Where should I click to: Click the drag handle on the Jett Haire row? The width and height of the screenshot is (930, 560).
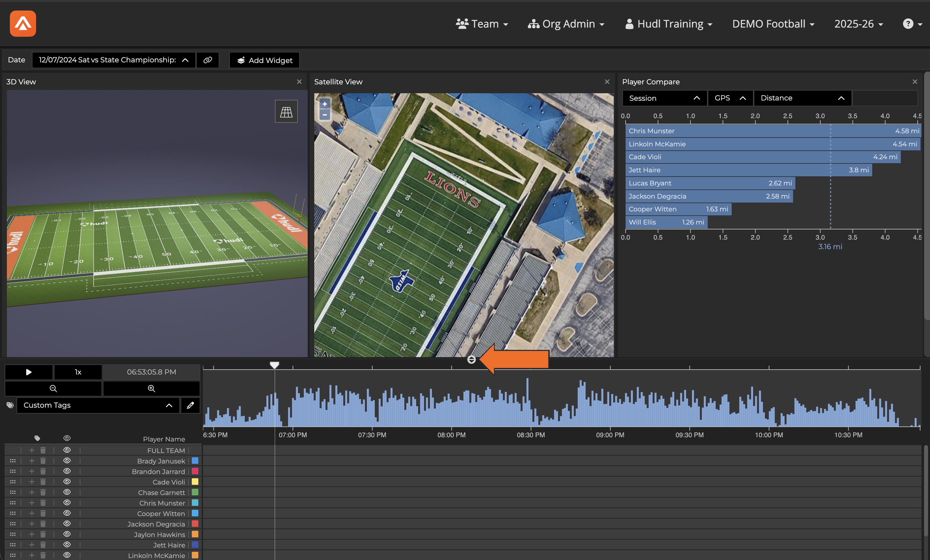(x=13, y=545)
